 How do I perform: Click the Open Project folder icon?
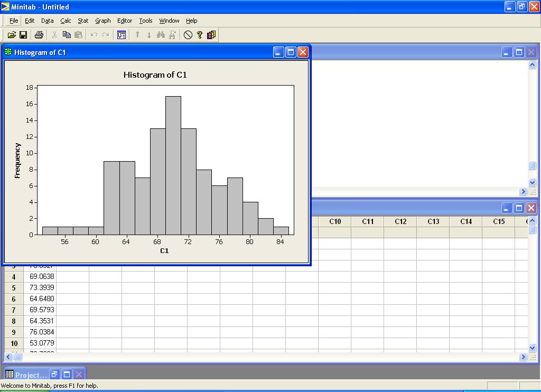(12, 35)
